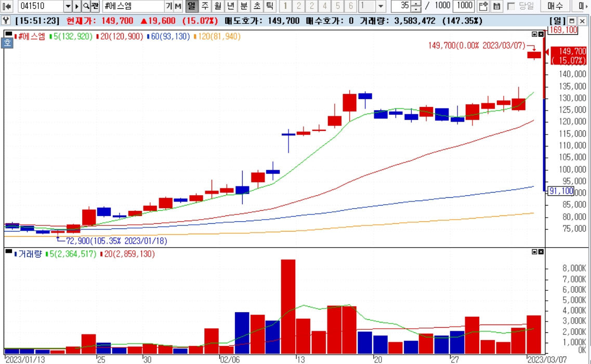Click the 호 quote toggle button
Screen dimensions: 591x364
point(7,43)
